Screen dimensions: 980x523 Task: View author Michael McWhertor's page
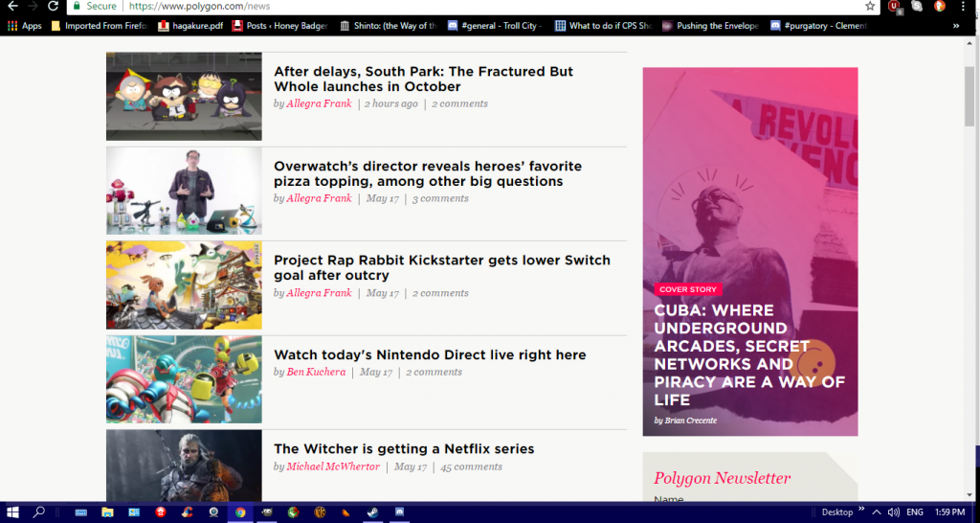pyautogui.click(x=333, y=466)
